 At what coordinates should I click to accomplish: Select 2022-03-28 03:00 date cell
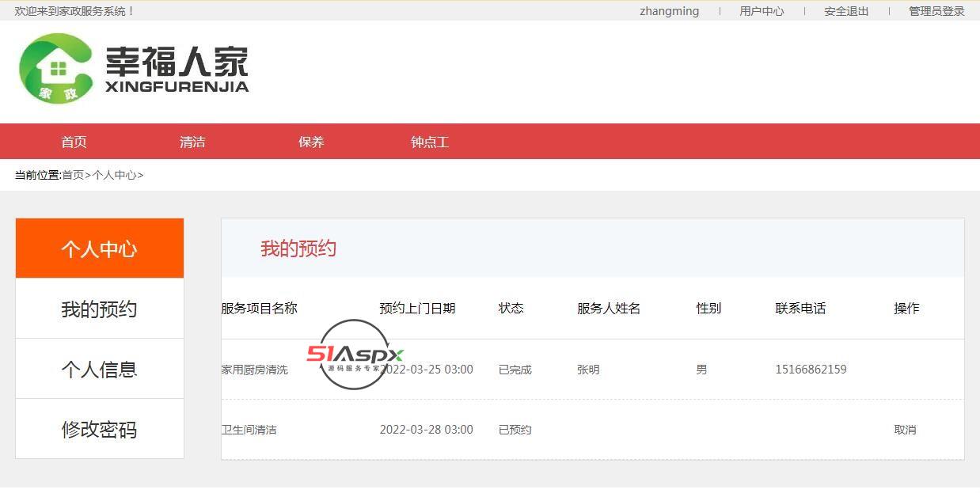click(x=426, y=430)
